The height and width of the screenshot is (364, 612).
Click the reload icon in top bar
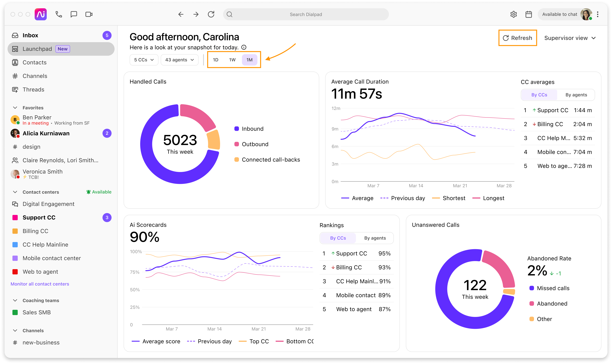(x=211, y=14)
